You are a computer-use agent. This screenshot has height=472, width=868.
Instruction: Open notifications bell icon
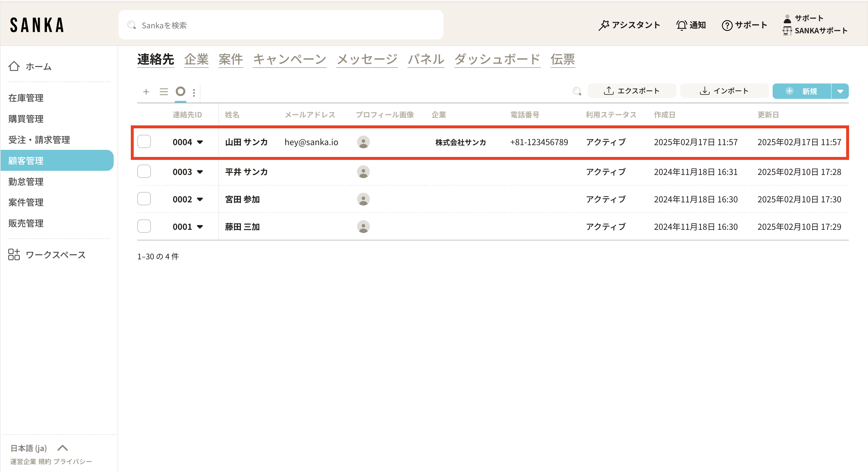point(681,25)
